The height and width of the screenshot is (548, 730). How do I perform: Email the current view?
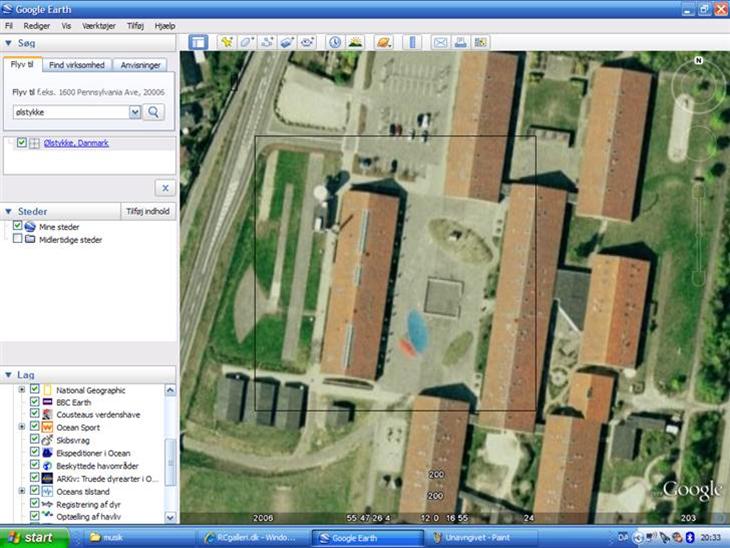(x=440, y=42)
